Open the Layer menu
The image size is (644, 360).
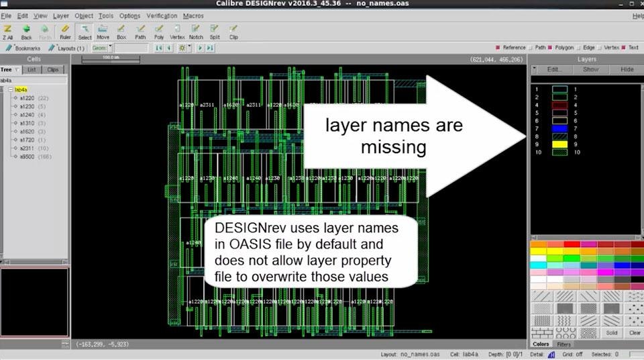(x=61, y=15)
